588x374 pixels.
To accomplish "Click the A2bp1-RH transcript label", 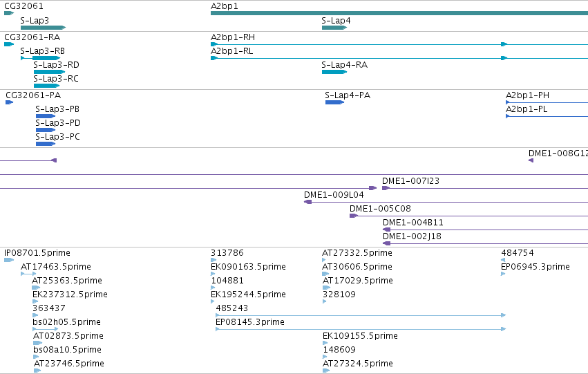I will click(x=233, y=37).
